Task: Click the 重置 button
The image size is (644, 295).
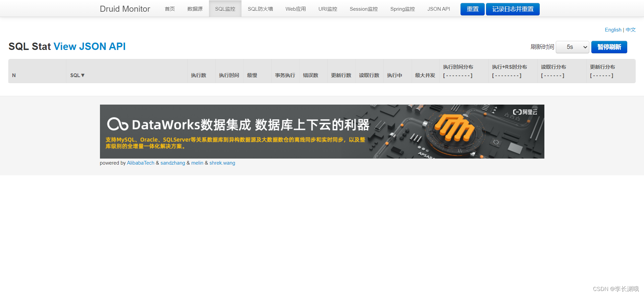Action: tap(472, 9)
